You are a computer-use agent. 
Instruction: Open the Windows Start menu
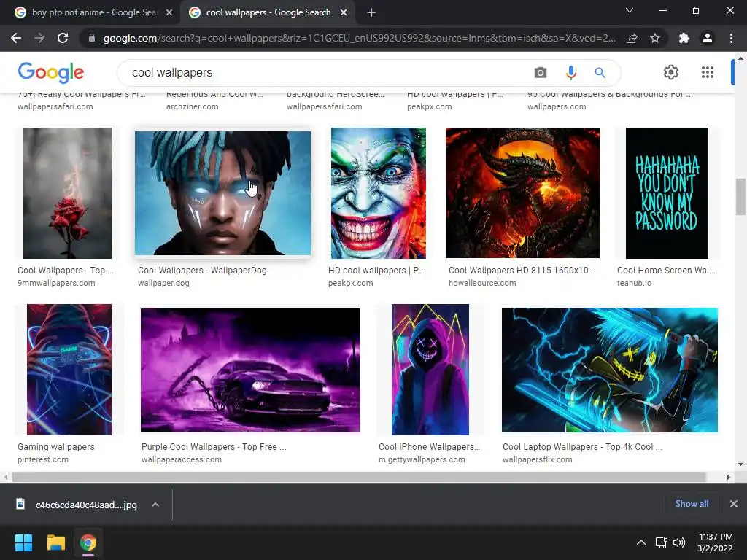tap(23, 542)
